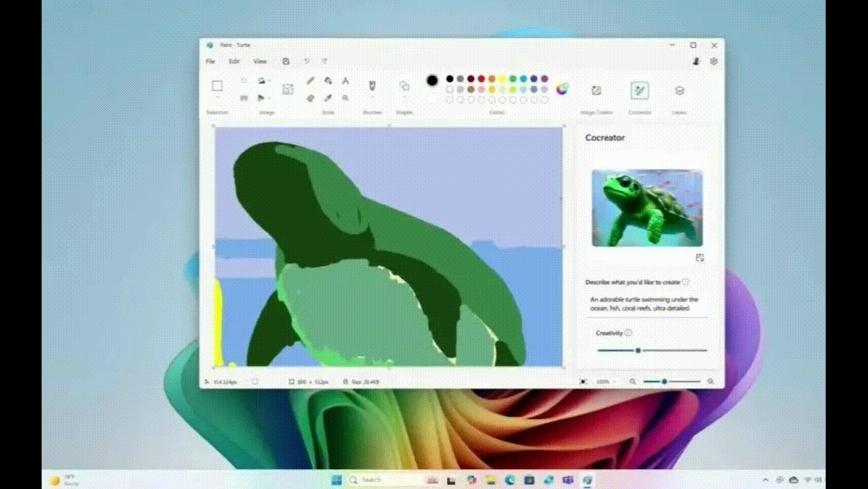868x489 pixels.
Task: Select the Magnifier tool
Action: click(345, 98)
